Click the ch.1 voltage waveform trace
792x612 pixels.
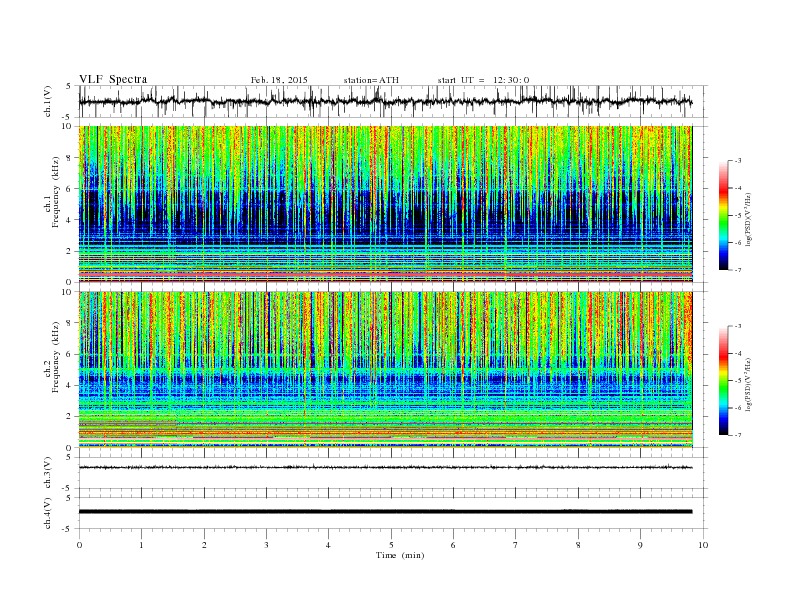[x=385, y=101]
